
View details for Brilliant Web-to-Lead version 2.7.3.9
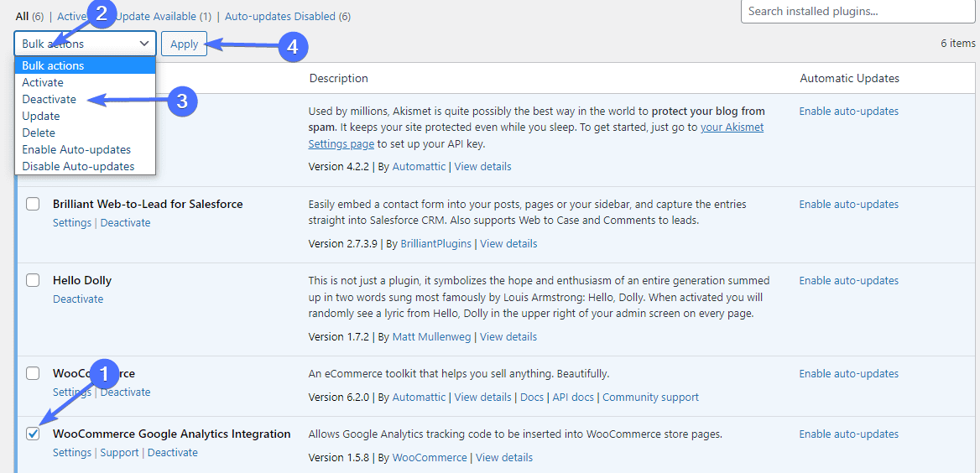pos(508,243)
